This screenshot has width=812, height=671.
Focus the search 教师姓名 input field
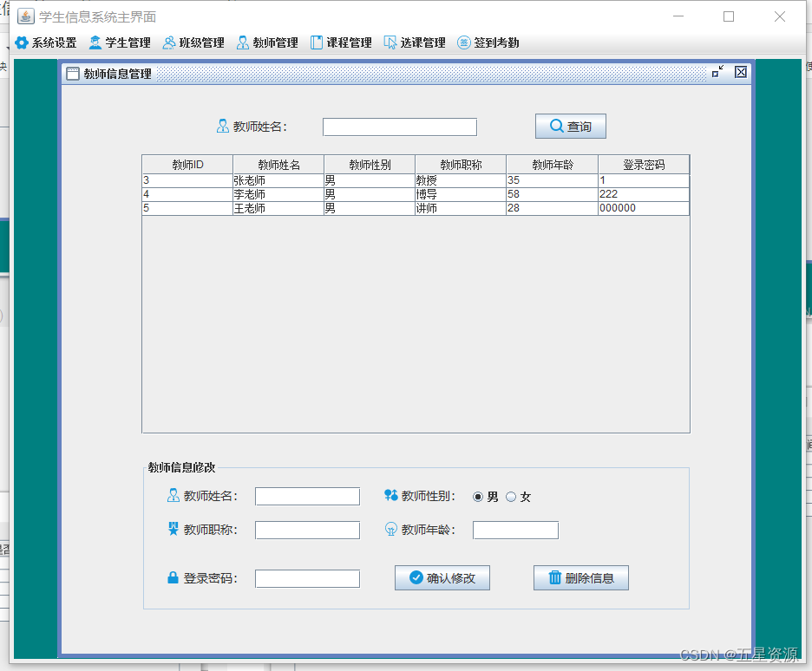click(x=400, y=127)
